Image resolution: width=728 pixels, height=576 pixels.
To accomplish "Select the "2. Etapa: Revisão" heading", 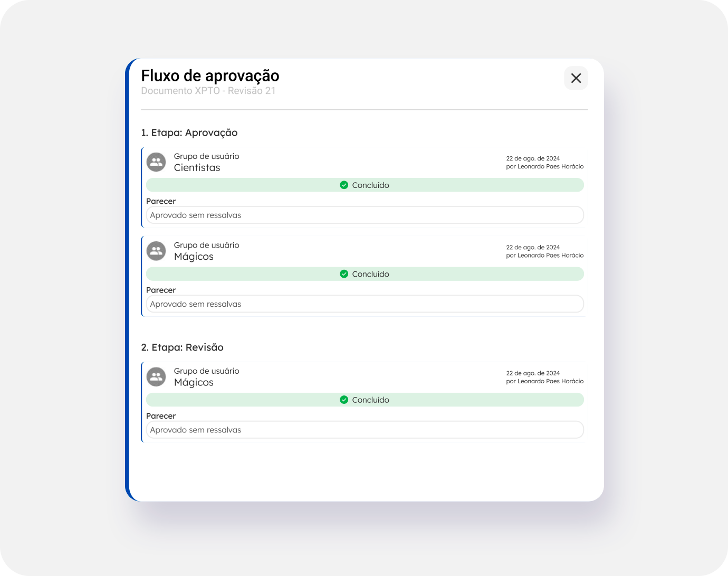I will (183, 347).
